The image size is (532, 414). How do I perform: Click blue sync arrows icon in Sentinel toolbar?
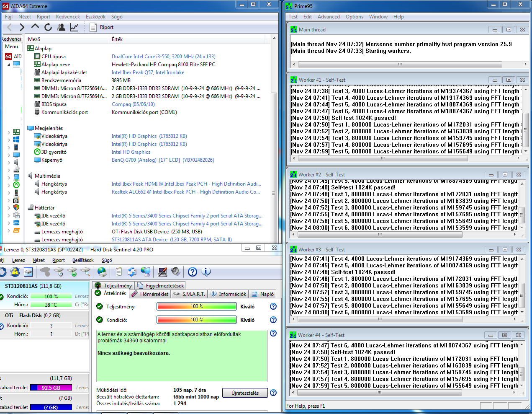132,272
